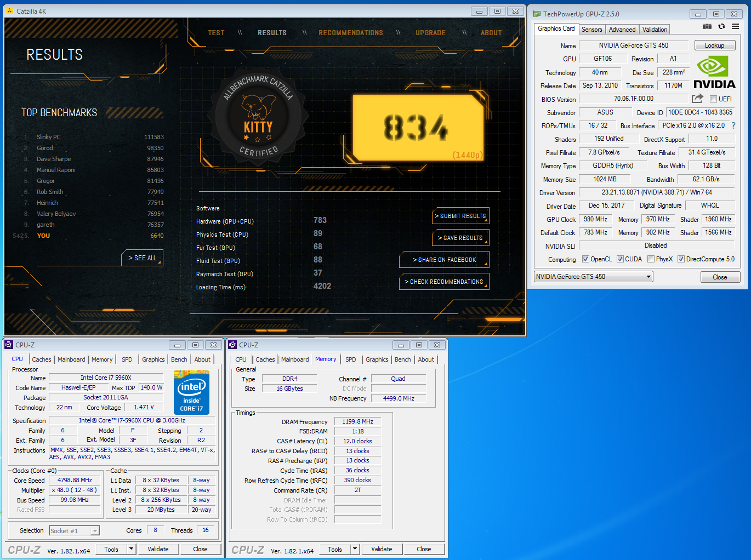The height and width of the screenshot is (560, 751).
Task: Share BIOS version via export icon
Action: point(697,99)
